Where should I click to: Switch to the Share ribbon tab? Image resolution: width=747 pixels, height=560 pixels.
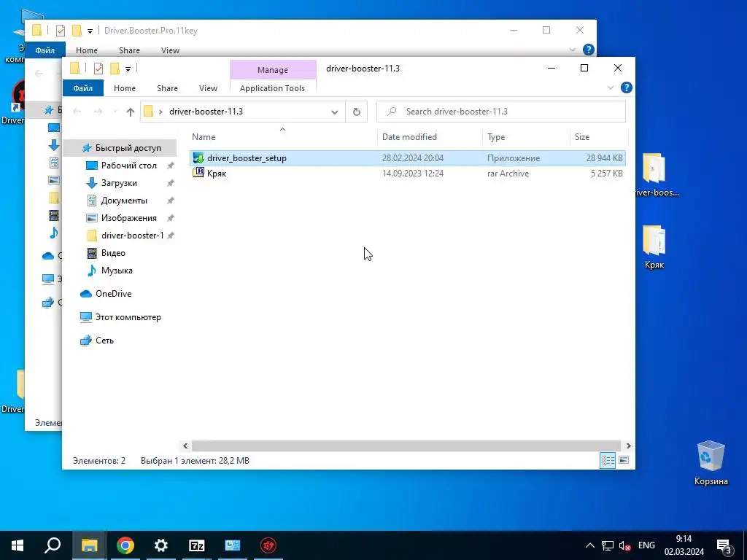167,88
